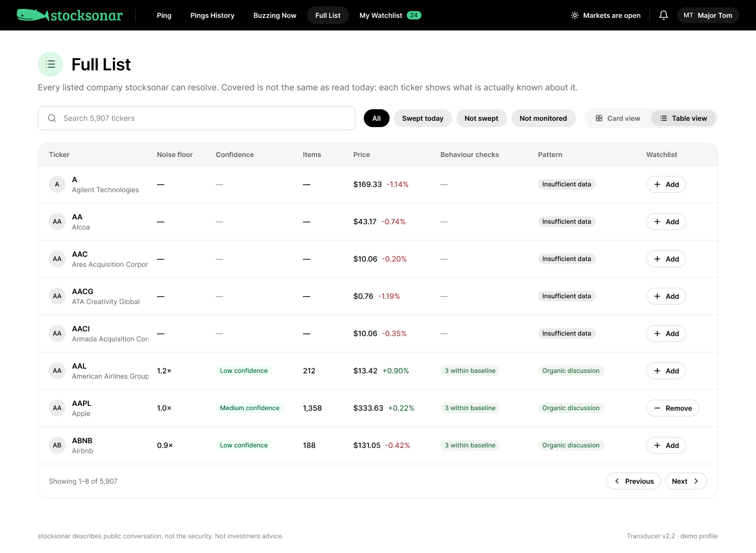Add AACI to watchlist
This screenshot has width=756, height=553.
click(666, 333)
